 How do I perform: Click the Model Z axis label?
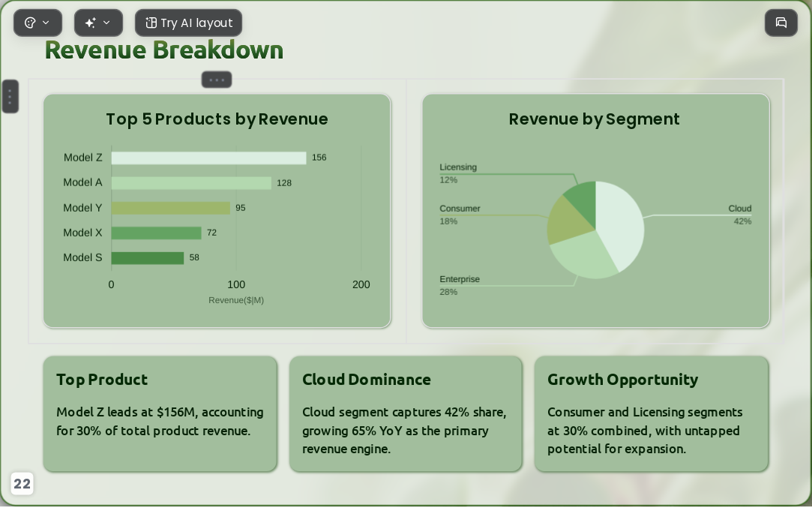83,158
